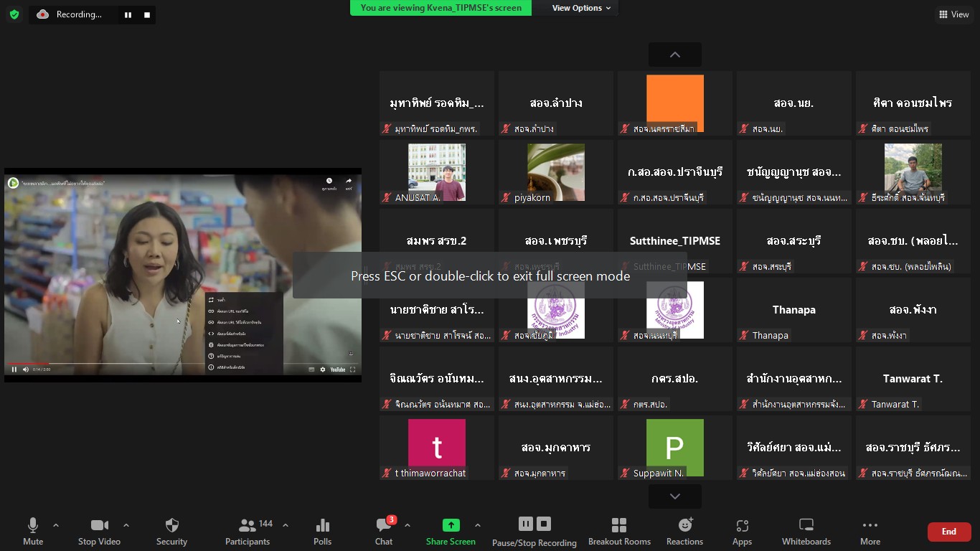Screen dimensions: 980x551
Task: Go to next page of participant tiles
Action: click(x=675, y=496)
